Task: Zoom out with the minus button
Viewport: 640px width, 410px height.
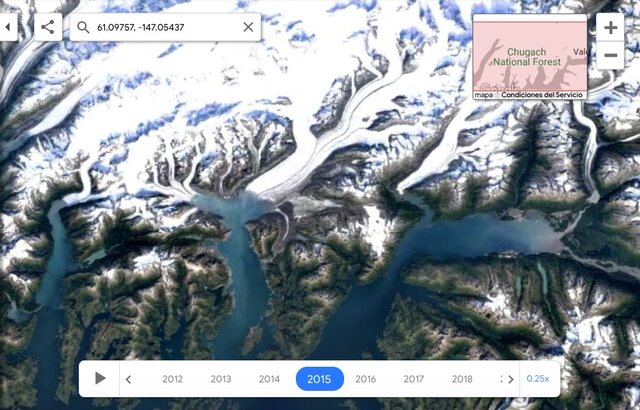Action: 611,55
